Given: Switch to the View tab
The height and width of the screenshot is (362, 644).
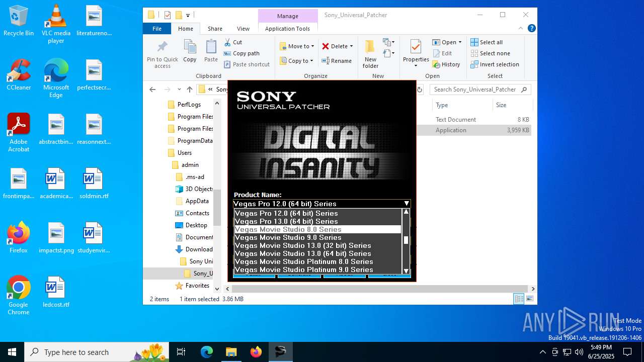Looking at the screenshot, I should point(243,29).
